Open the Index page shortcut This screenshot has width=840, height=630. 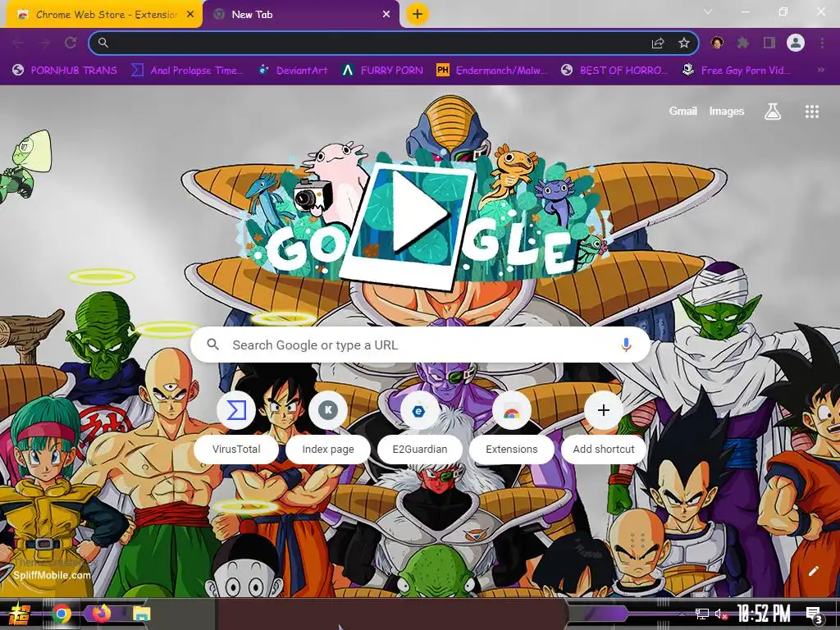click(328, 426)
